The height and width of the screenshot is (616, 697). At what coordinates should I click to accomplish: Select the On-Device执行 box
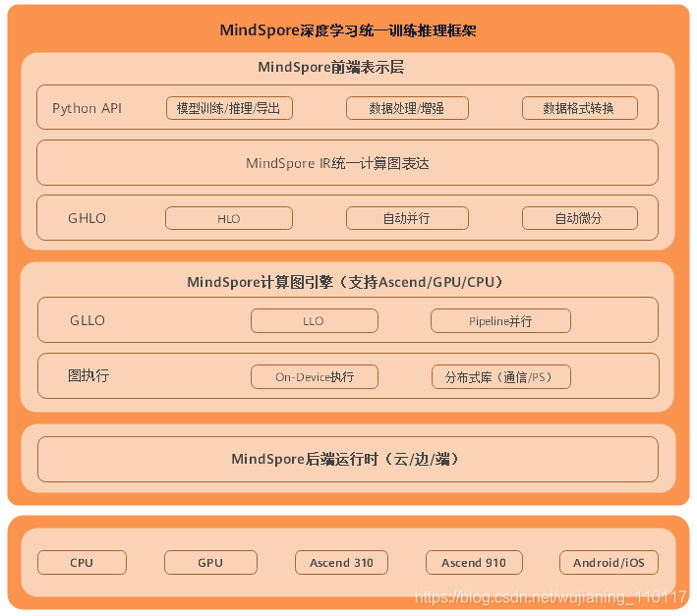click(x=315, y=376)
